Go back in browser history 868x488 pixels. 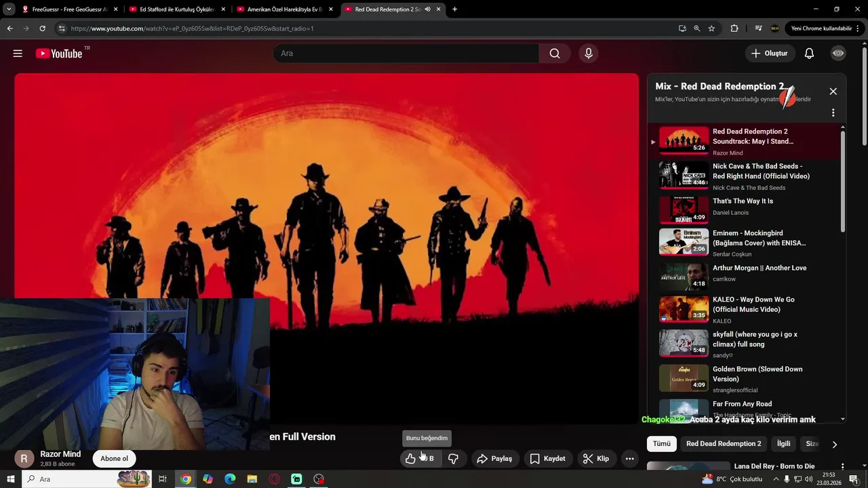coord(9,28)
